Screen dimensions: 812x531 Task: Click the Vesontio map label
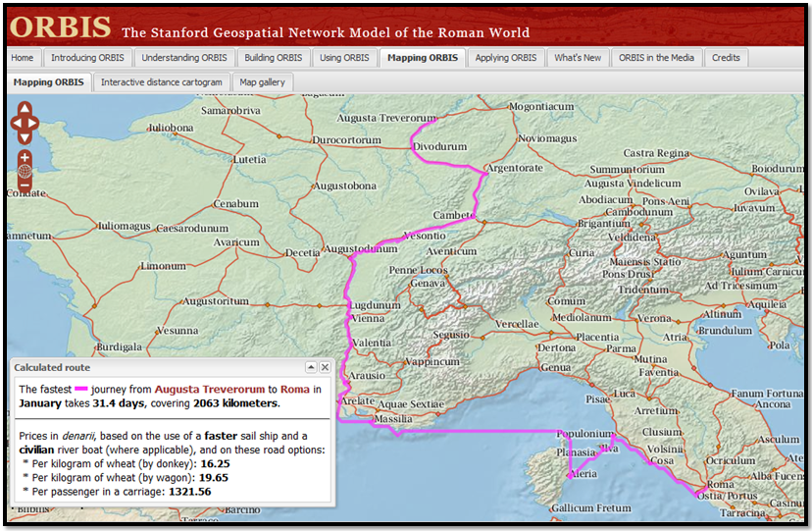[425, 236]
